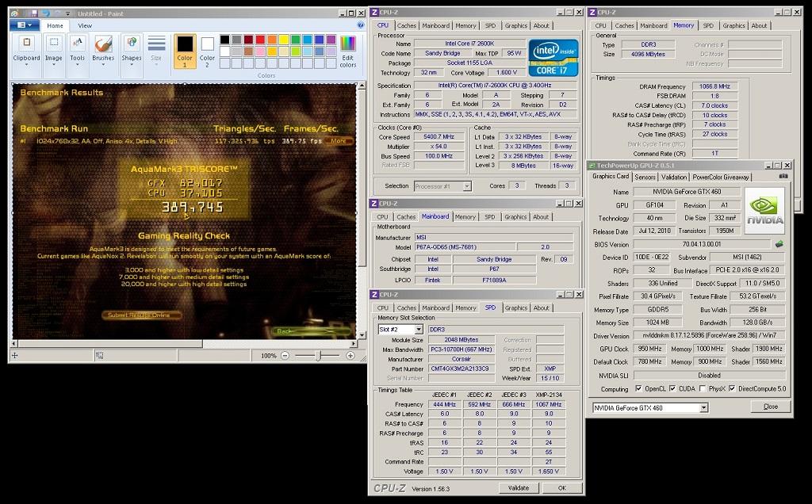Image resolution: width=812 pixels, height=504 pixels.
Task: Toggle the DirectCompute 5.0 checkbox in GPU-Z
Action: (x=732, y=388)
